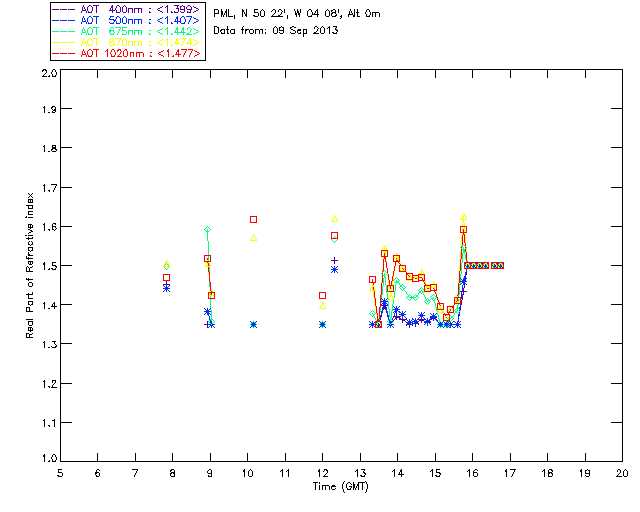Click the red square marker above time 10
Viewport: 640px width, 512px height.
(253, 220)
